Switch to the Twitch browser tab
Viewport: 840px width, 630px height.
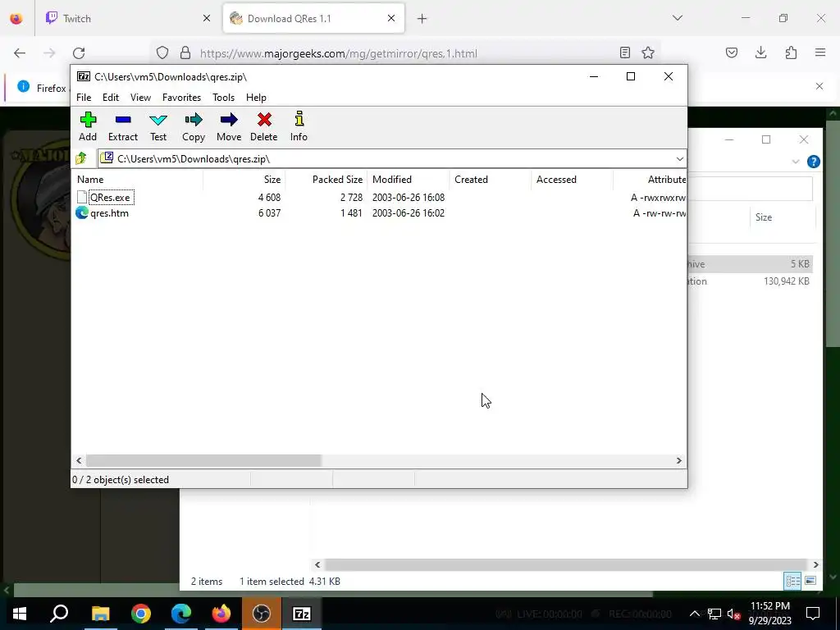point(127,19)
